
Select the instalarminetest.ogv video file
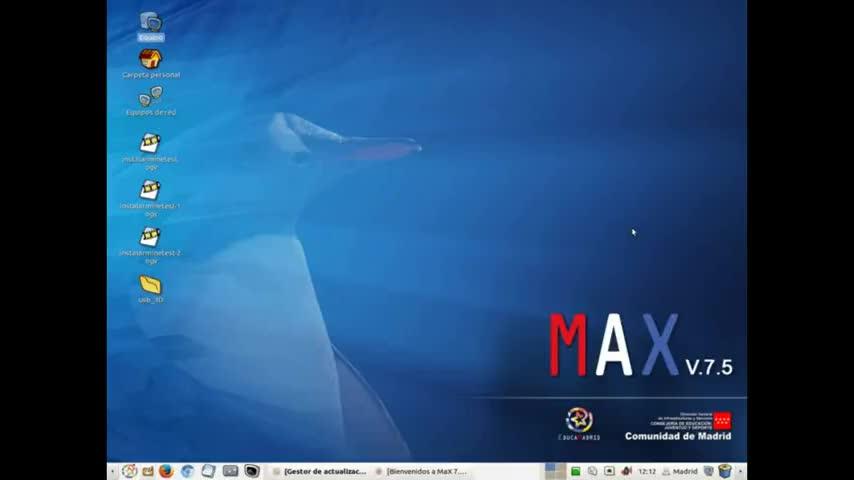click(x=150, y=151)
